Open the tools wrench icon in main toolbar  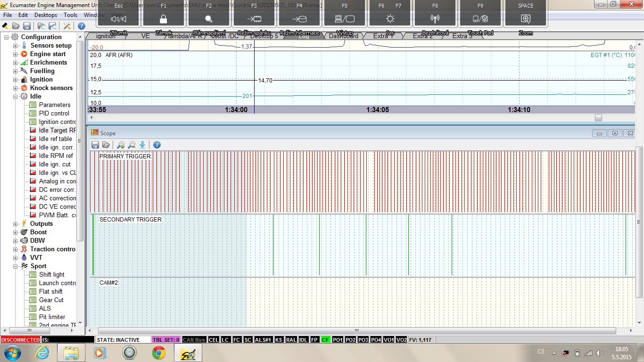(67, 26)
